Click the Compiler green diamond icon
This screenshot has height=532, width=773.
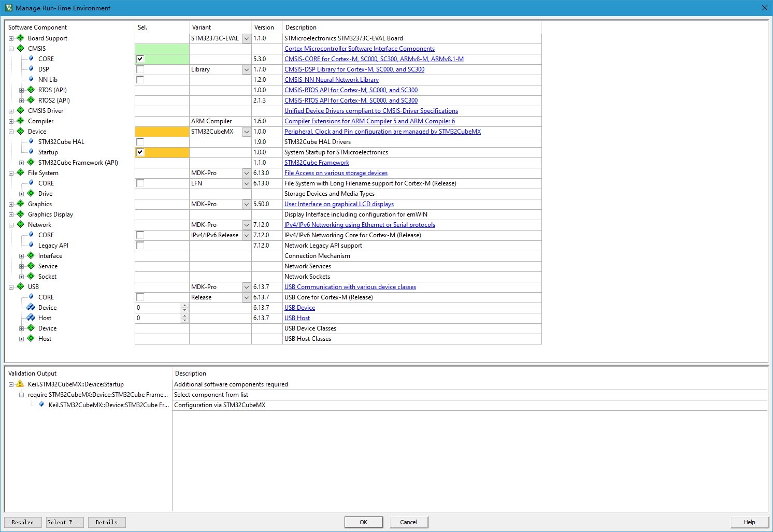[21, 121]
